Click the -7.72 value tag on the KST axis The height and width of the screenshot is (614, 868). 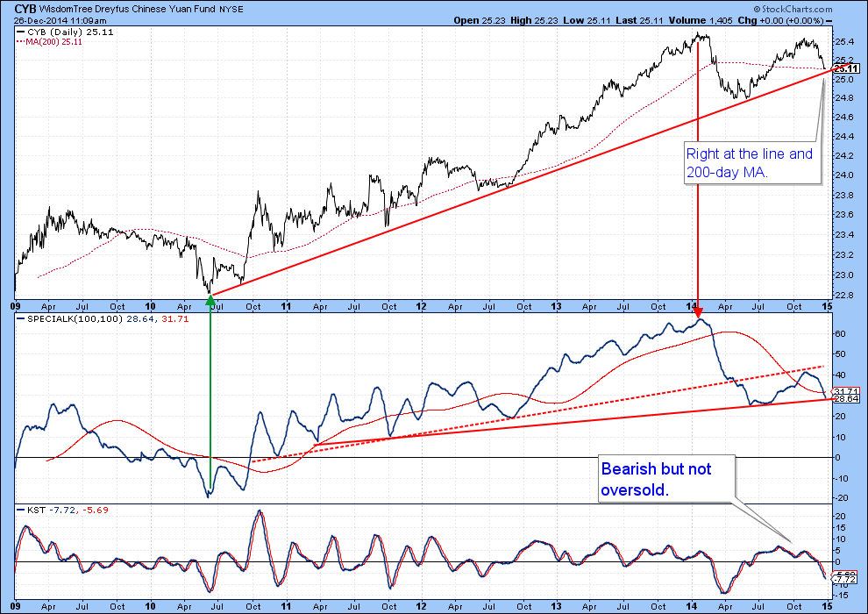point(846,579)
